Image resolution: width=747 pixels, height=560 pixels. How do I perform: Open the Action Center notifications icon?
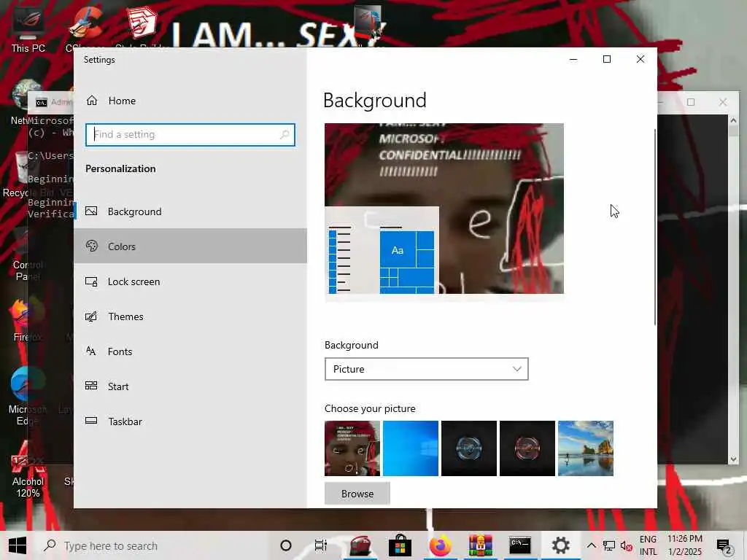tap(724, 545)
